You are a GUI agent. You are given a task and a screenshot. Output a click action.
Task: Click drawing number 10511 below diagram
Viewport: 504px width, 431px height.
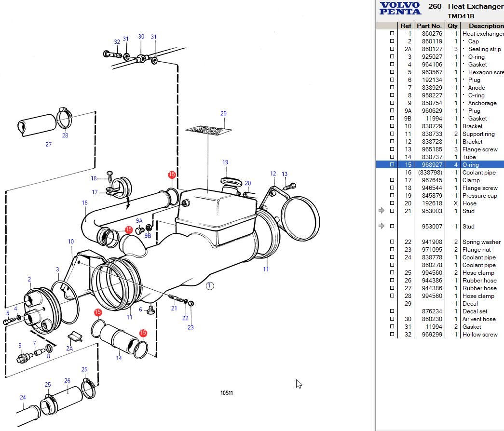coord(227,393)
